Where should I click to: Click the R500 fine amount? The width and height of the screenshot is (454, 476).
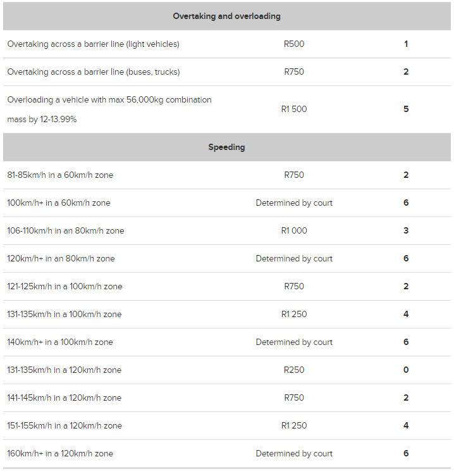[294, 44]
